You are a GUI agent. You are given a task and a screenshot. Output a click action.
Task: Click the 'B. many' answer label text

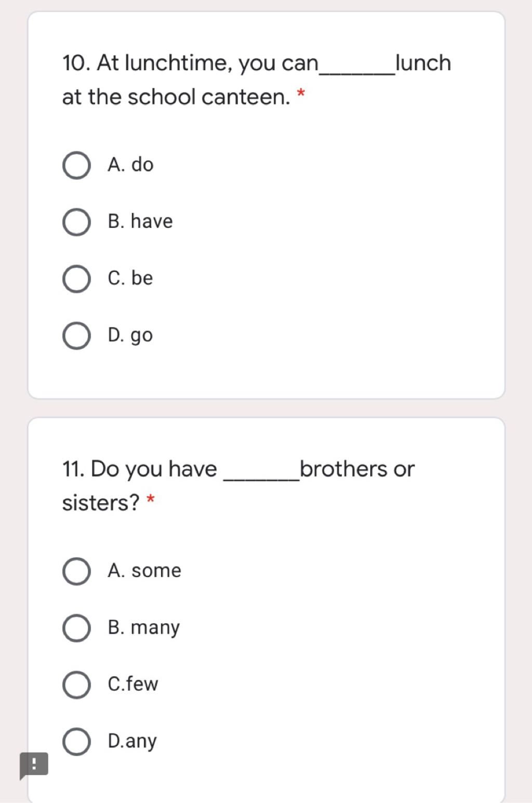pos(144,628)
